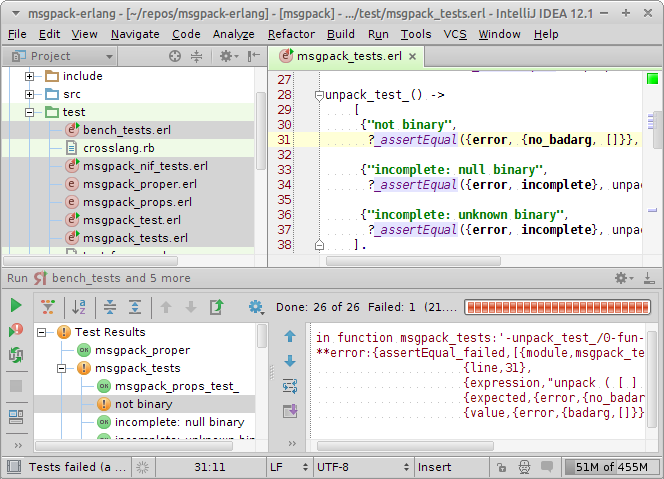
Task: Open Project panel gear settings menu
Action: point(229,56)
